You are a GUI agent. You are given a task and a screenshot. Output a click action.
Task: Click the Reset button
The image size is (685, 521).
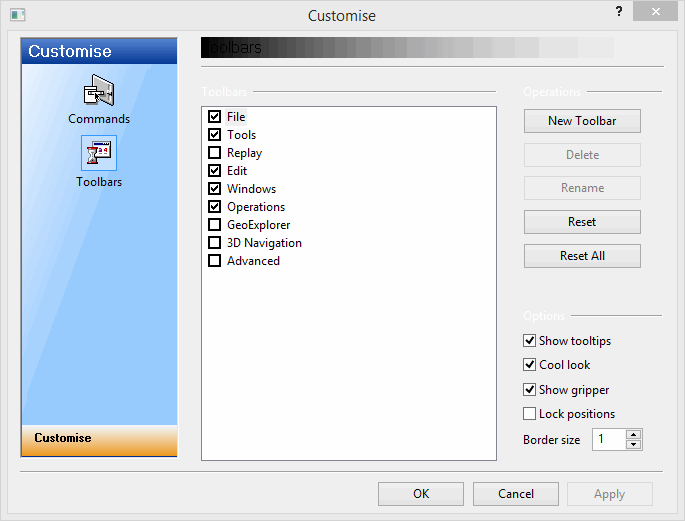point(582,222)
